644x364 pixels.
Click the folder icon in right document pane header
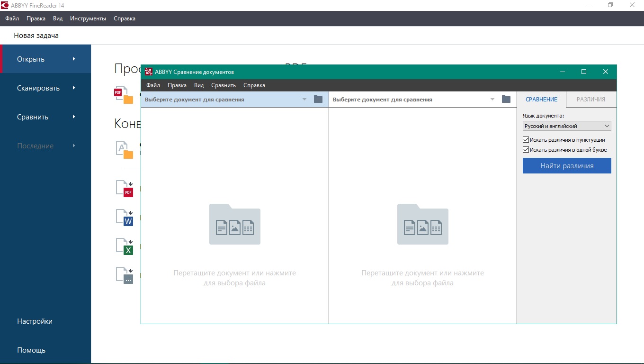click(506, 99)
